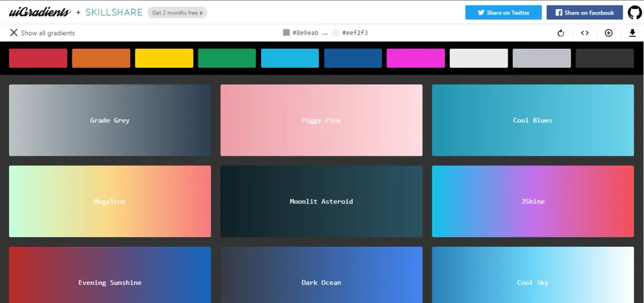Screen dimensions: 644x303
Task: Select the Cool Blues gradient
Action: 533,120
